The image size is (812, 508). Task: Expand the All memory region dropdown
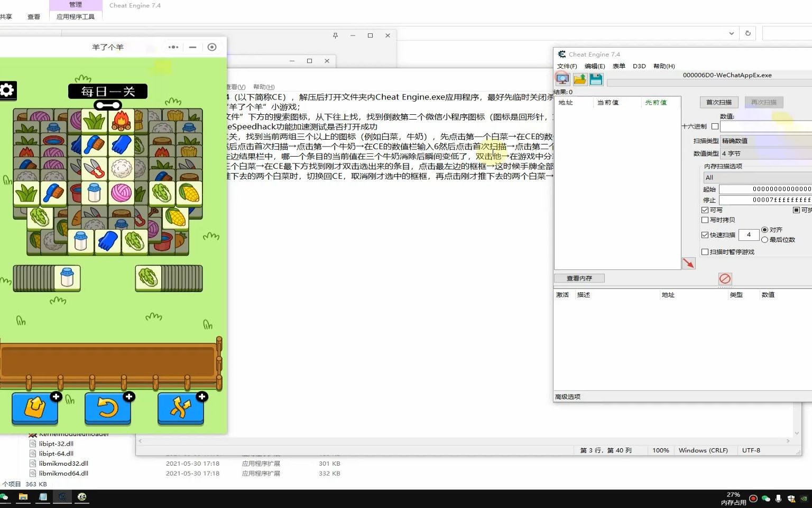[x=757, y=177]
